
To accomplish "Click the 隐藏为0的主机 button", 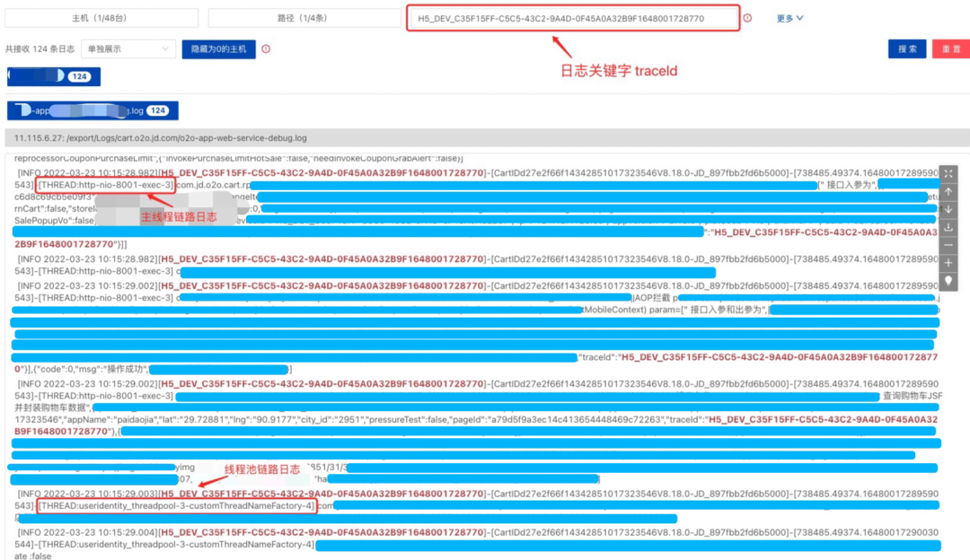I will 218,48.
